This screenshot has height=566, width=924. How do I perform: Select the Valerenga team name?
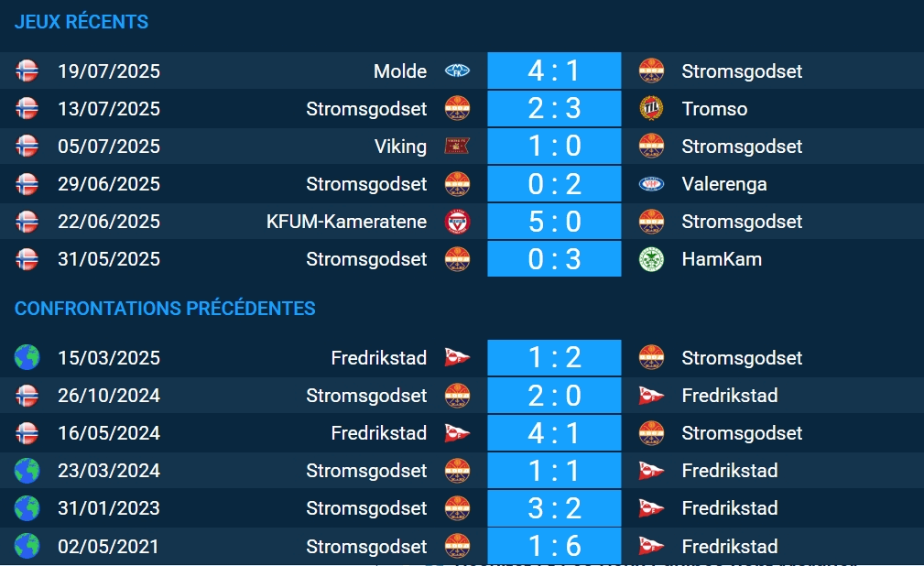[x=724, y=183]
